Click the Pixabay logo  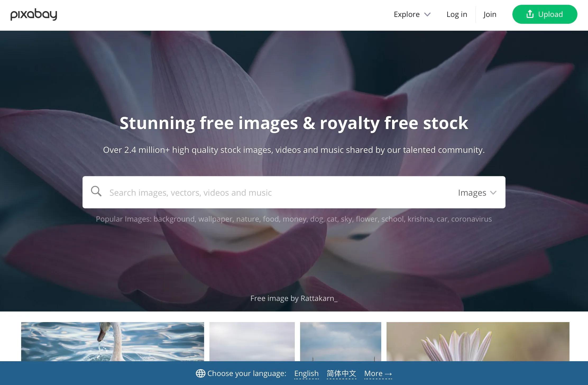click(x=34, y=15)
